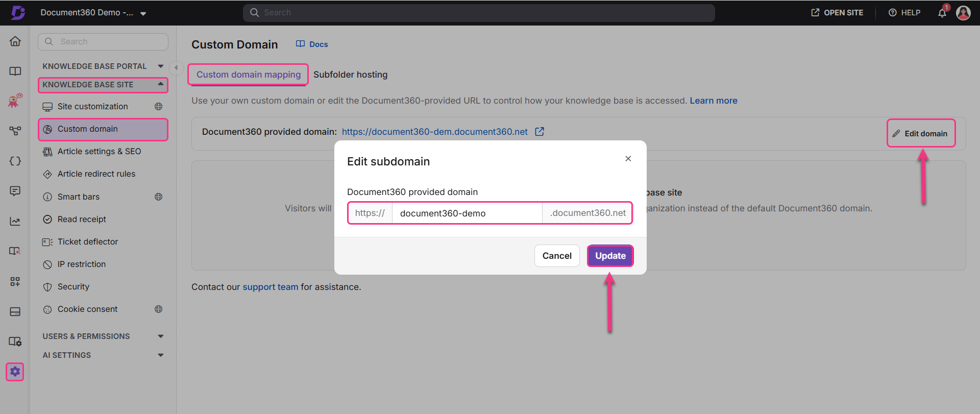Image resolution: width=980 pixels, height=414 pixels.
Task: Click globe icon beside Site customization
Action: (x=159, y=107)
